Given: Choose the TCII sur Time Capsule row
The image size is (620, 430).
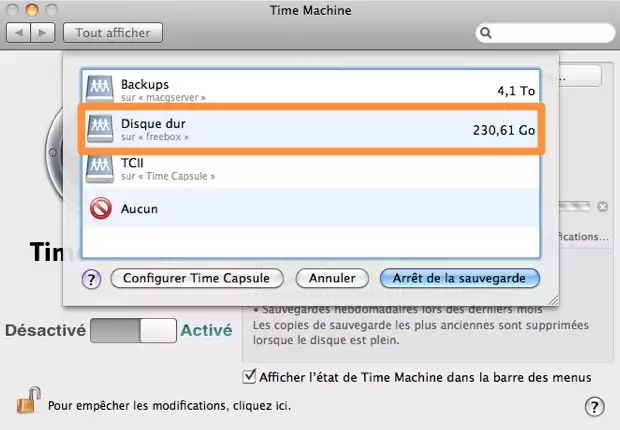Looking at the screenshot, I should (310, 168).
